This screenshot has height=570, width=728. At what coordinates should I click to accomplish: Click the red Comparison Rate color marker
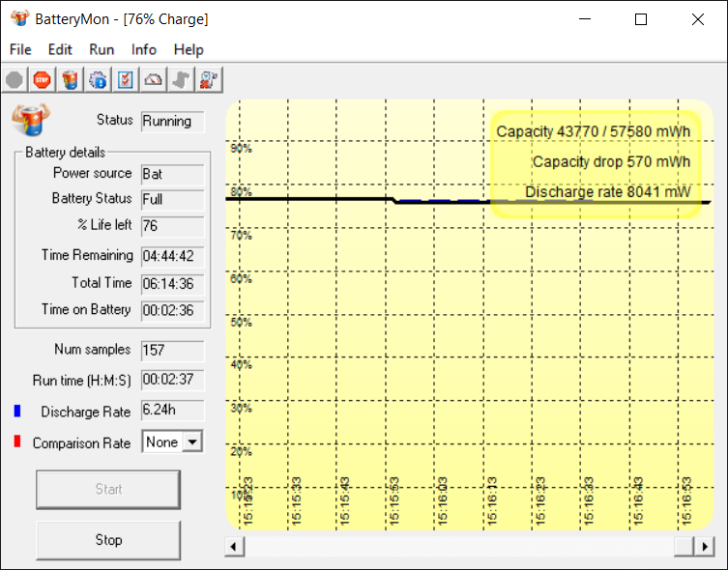pyautogui.click(x=17, y=442)
